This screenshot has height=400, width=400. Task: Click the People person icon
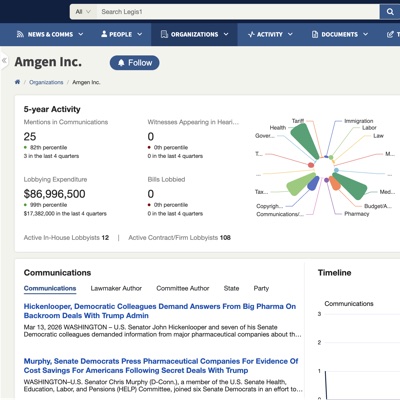pos(104,34)
